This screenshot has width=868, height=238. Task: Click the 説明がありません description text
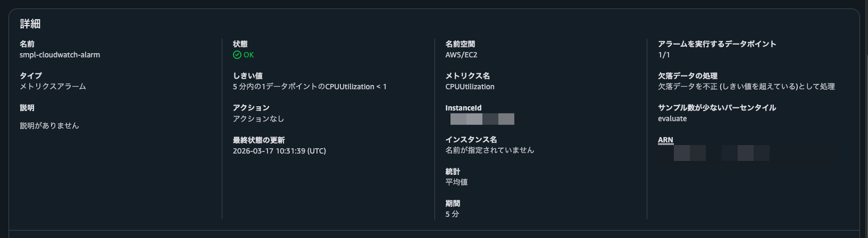click(x=49, y=125)
